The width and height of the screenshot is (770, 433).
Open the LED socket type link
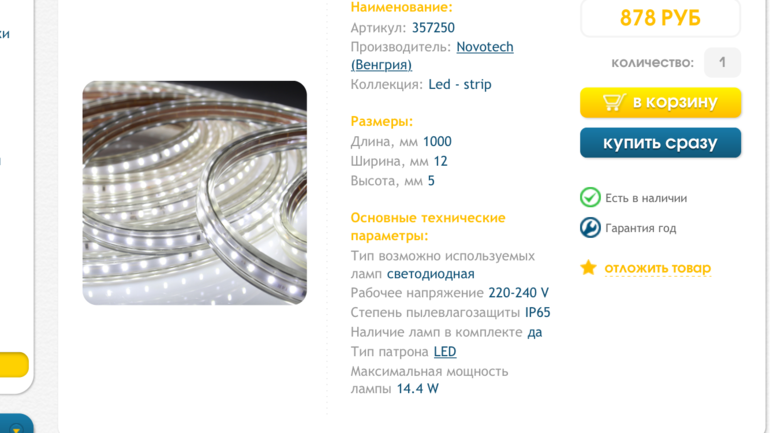(445, 352)
